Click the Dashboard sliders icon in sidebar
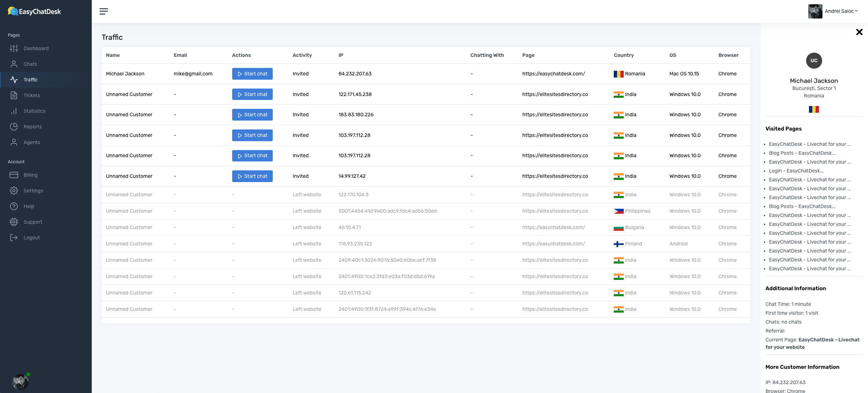The image size is (868, 393). [x=14, y=48]
